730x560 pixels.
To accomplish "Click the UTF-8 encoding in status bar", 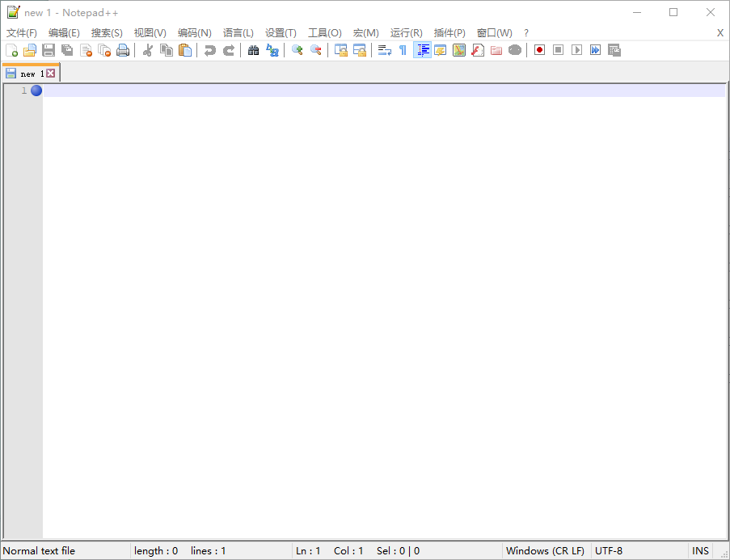I will pos(609,551).
